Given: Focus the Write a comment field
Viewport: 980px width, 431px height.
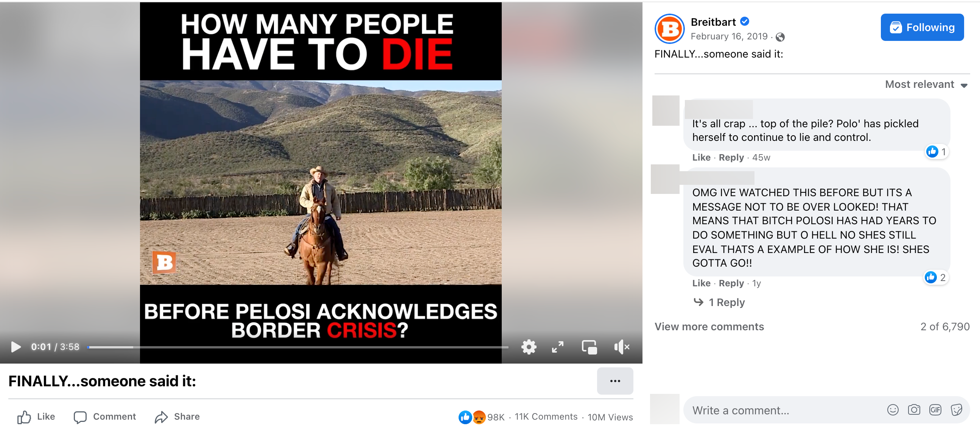Looking at the screenshot, I should point(784,410).
